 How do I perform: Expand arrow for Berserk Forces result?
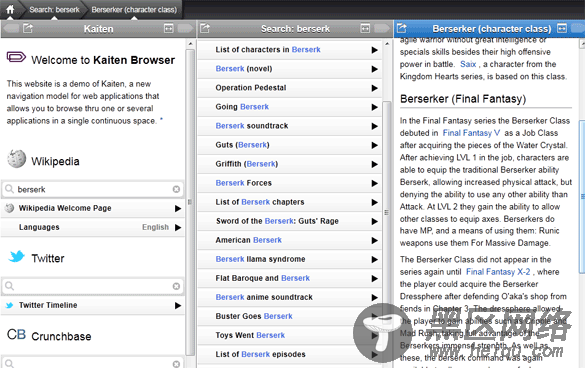coord(374,183)
